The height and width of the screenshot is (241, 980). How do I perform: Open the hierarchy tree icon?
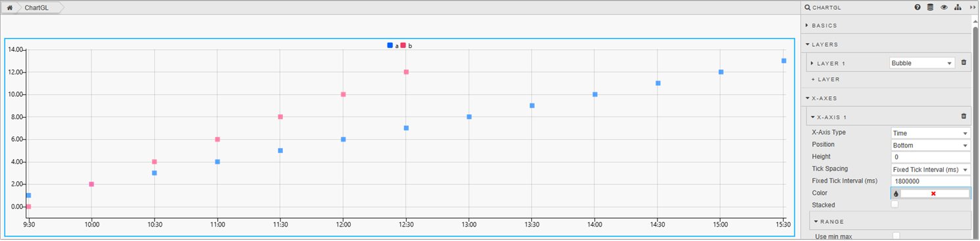(x=958, y=8)
